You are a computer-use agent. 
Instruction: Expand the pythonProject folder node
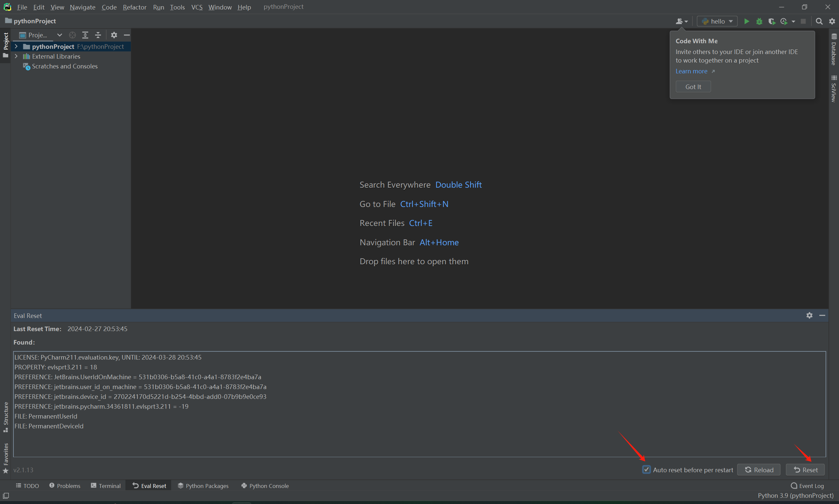(16, 47)
